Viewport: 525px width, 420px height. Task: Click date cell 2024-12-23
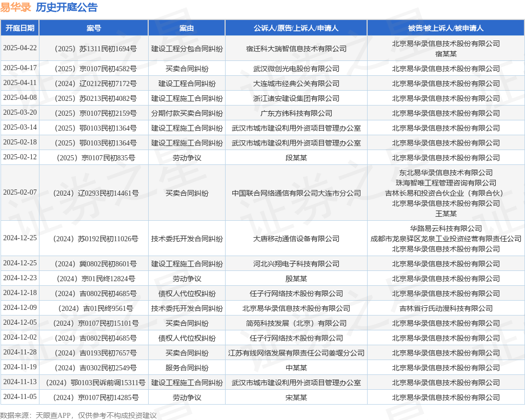[x=20, y=278]
